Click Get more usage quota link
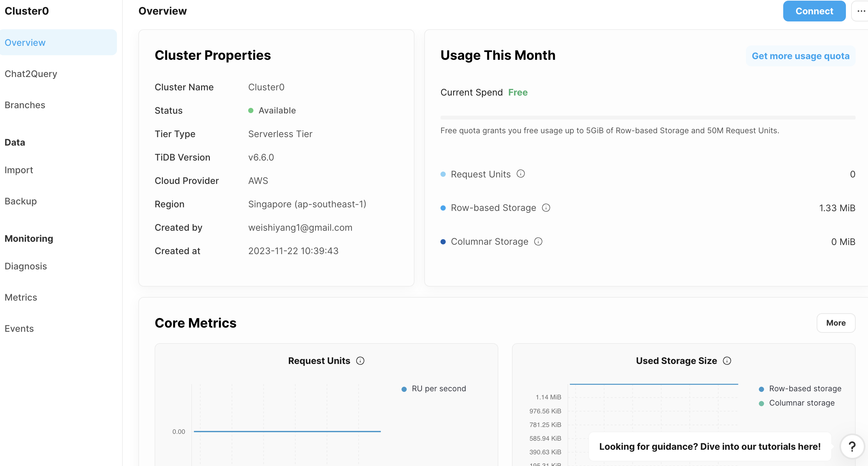Image resolution: width=868 pixels, height=466 pixels. click(800, 56)
